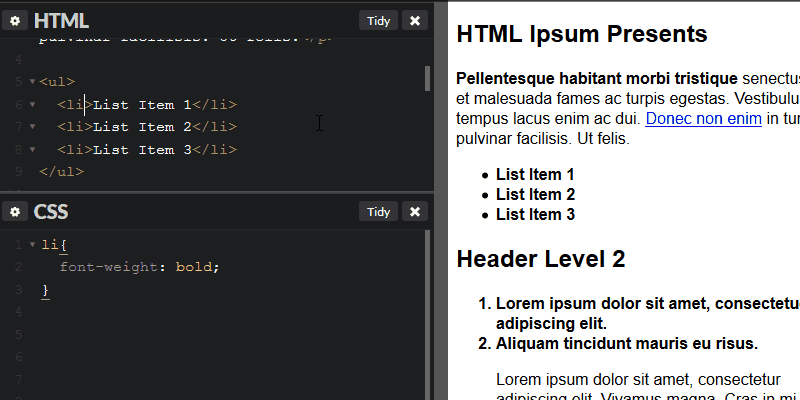Screen dimensions: 800x400
Task: Click the 'li' selector on CSS line 1
Action: [x=49, y=245]
